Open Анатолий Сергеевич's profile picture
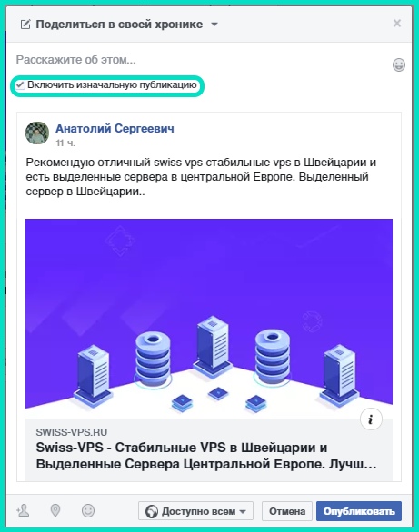Image resolution: width=419 pixels, height=532 pixels. tap(37, 133)
